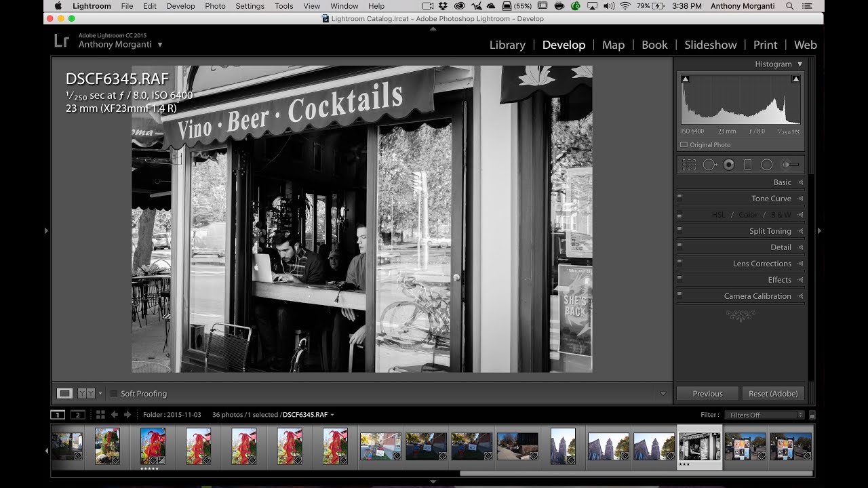Expand the Detail panel
Viewport: 868px width, 488px height.
click(800, 247)
